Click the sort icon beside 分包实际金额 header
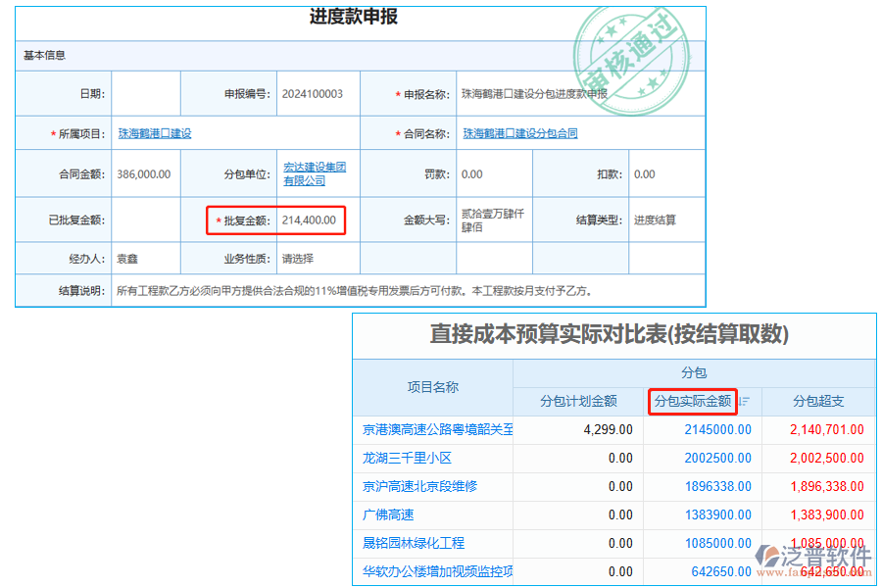The width and height of the screenshot is (882, 588). click(742, 401)
